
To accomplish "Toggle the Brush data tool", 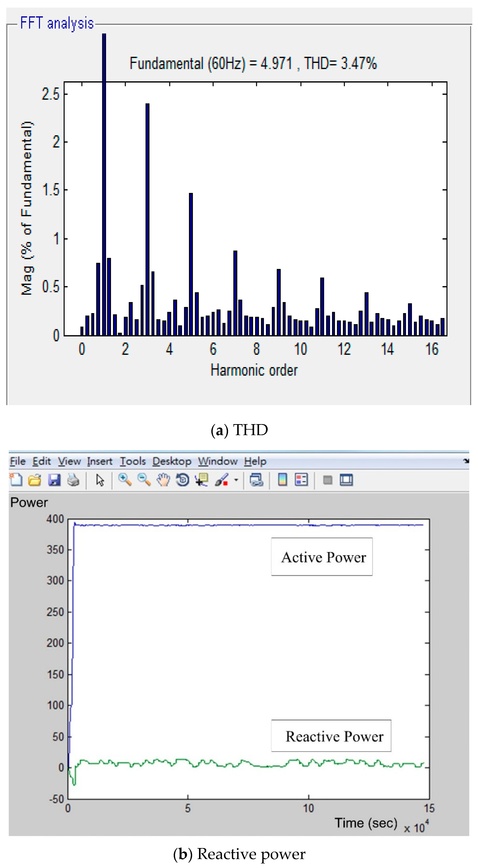I will (221, 479).
